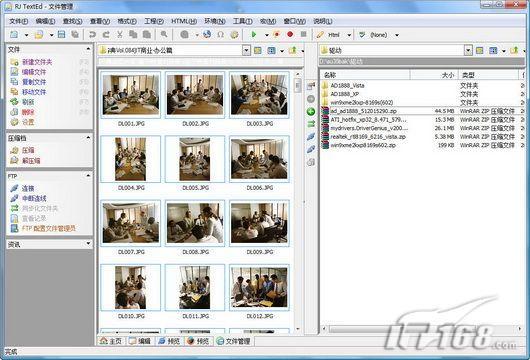Switch to the 主页 bottom tab
This screenshot has width=530, height=360.
(111, 341)
